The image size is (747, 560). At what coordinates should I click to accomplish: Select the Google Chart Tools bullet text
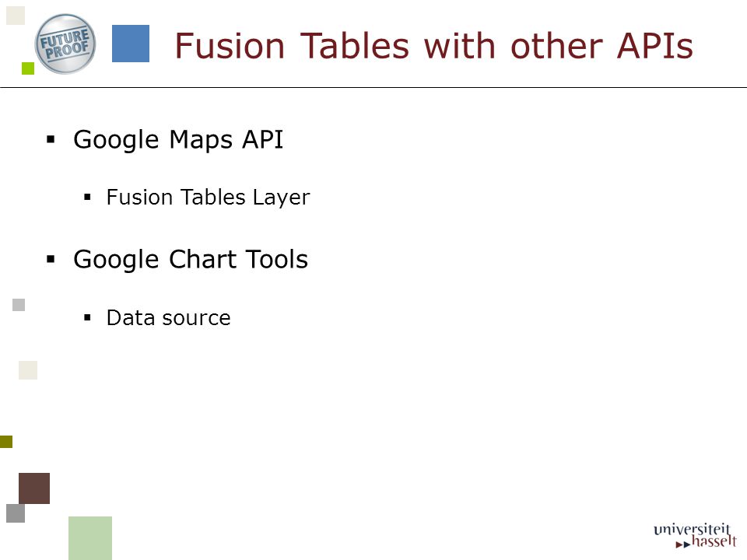tap(191, 260)
